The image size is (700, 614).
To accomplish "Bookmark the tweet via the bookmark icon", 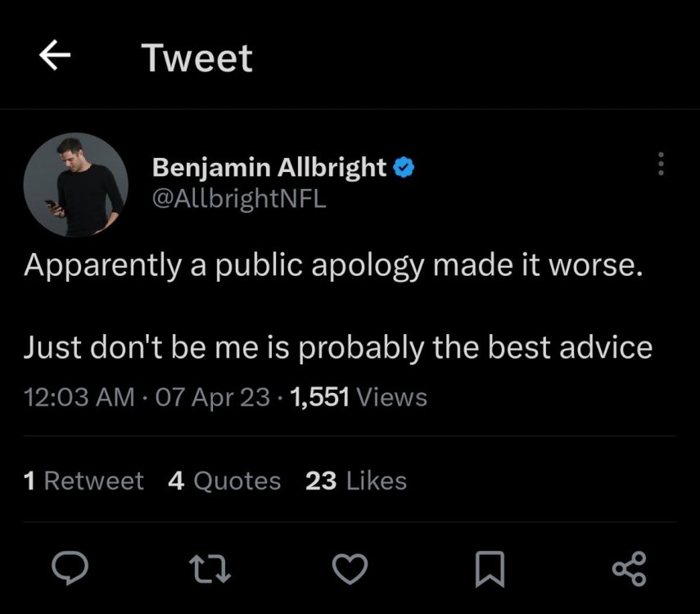I will [490, 568].
